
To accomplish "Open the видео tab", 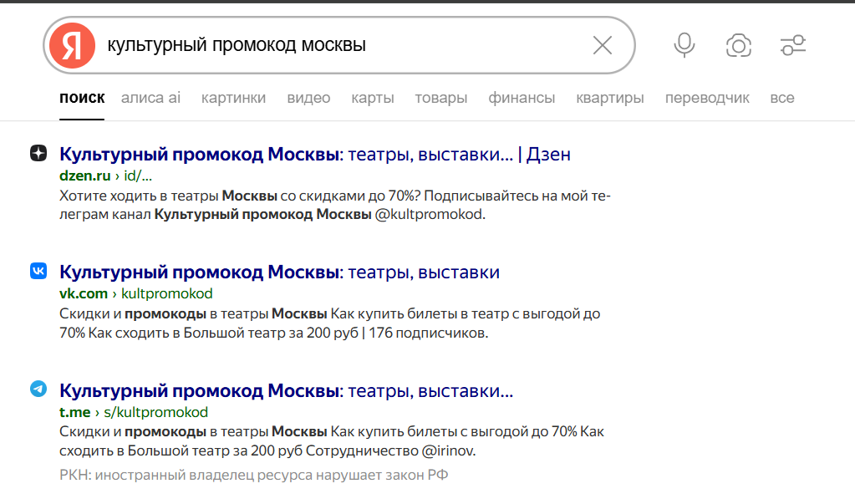I will 308,98.
